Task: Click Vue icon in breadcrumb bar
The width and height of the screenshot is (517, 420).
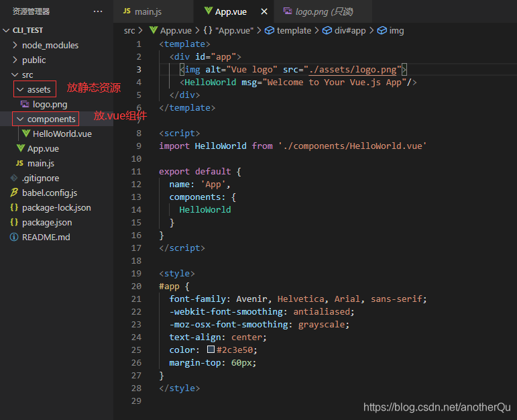Action: 154,30
